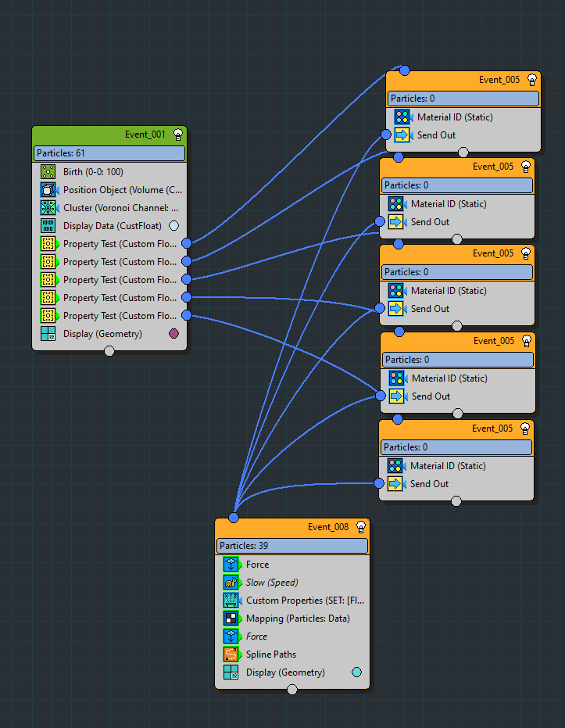Click the Custom Properties operator icon in Event_008
Image resolution: width=565 pixels, height=728 pixels.
(x=231, y=601)
